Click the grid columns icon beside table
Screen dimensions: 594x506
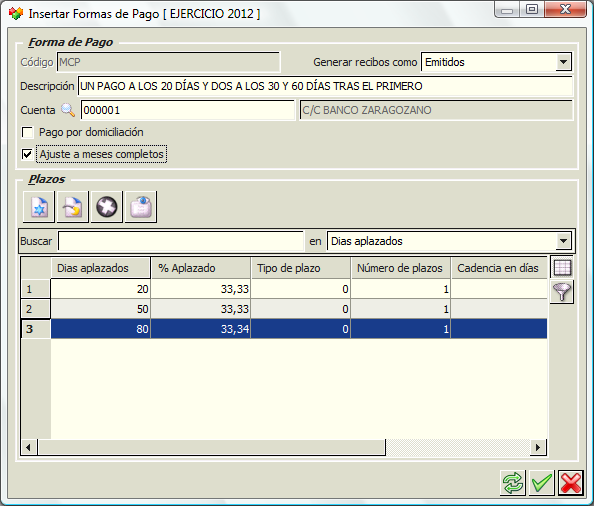(x=562, y=268)
